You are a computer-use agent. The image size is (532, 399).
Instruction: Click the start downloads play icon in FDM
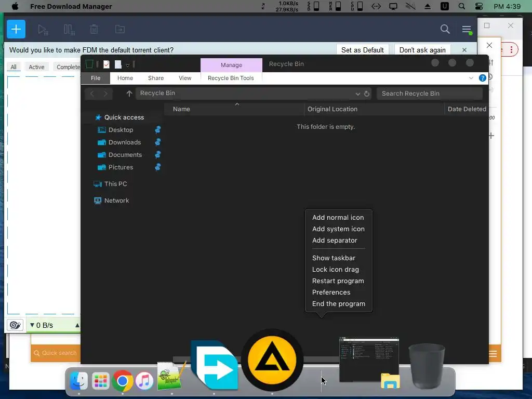[43, 30]
